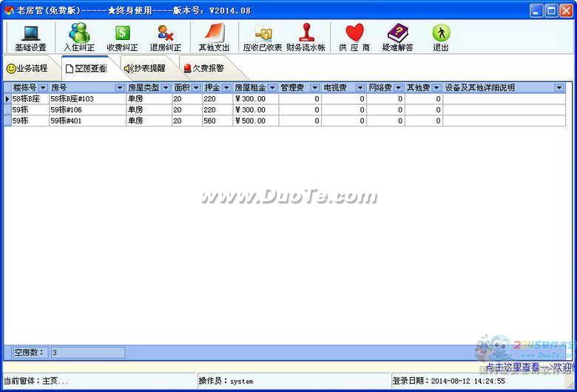The width and height of the screenshot is (577, 392).
Task: Open the 供应商 supplier heart icon
Action: 354,38
